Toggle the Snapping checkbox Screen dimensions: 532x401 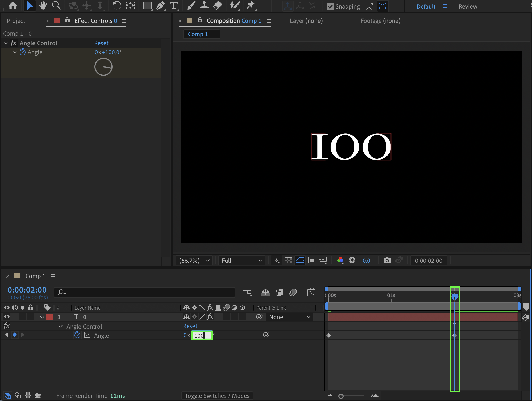coord(330,6)
